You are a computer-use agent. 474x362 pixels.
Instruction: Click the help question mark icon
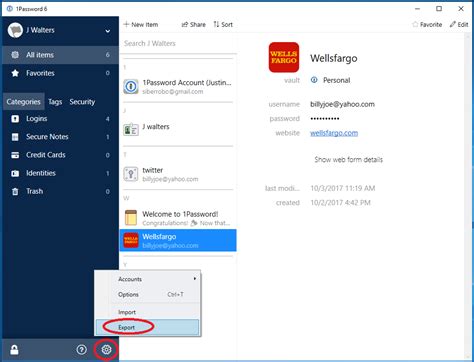81,349
